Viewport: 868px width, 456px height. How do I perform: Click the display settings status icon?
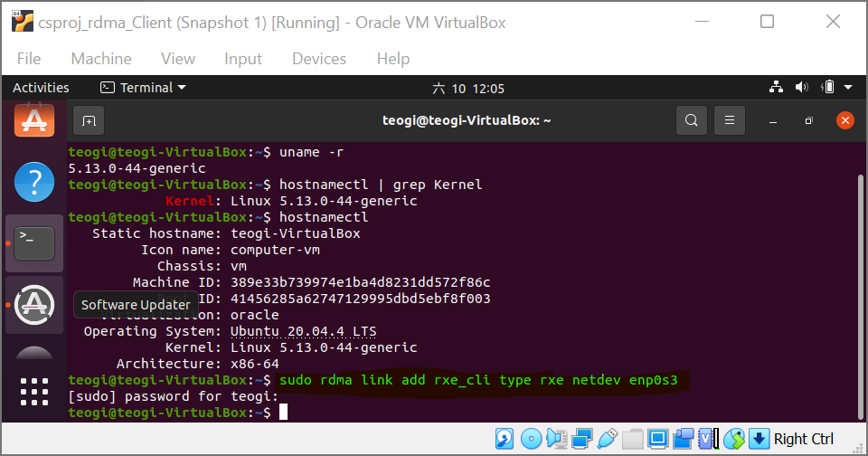click(x=657, y=439)
